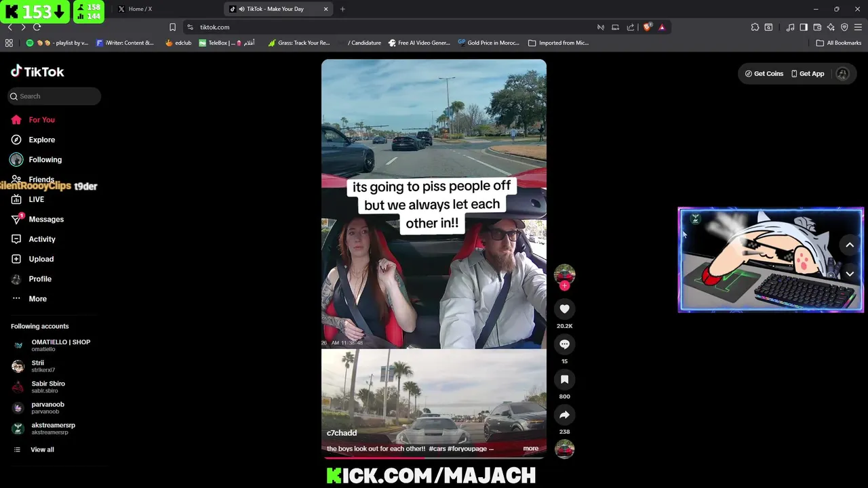The image size is (868, 488).
Task: Click share page icon in address bar
Action: (x=631, y=27)
